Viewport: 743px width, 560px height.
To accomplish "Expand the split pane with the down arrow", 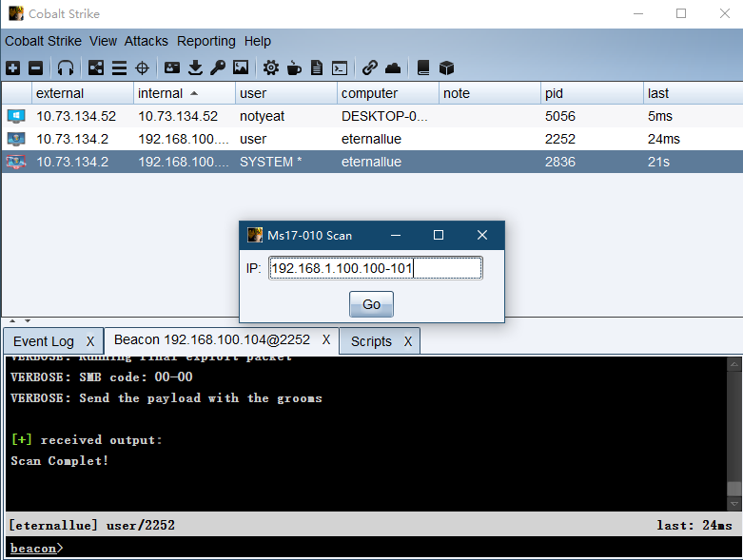I will (28, 321).
